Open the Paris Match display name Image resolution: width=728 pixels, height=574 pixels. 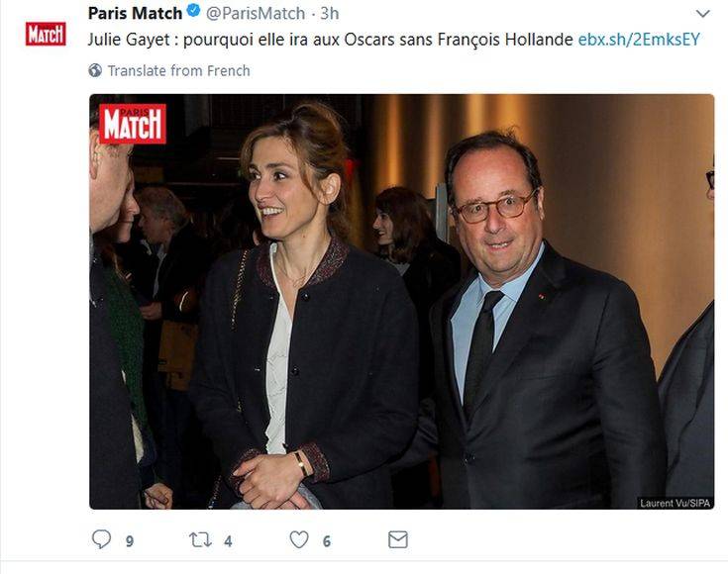tap(135, 13)
